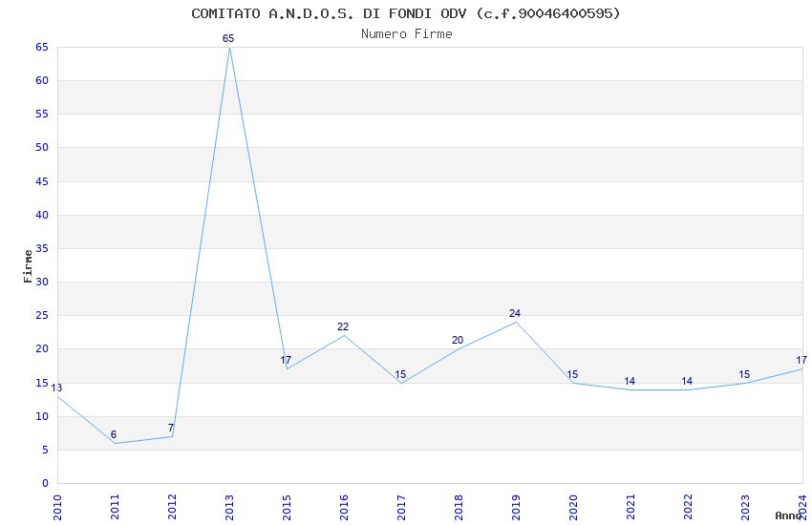812x525 pixels.
Task: Click the data label 17 above 2024
Action: point(801,360)
